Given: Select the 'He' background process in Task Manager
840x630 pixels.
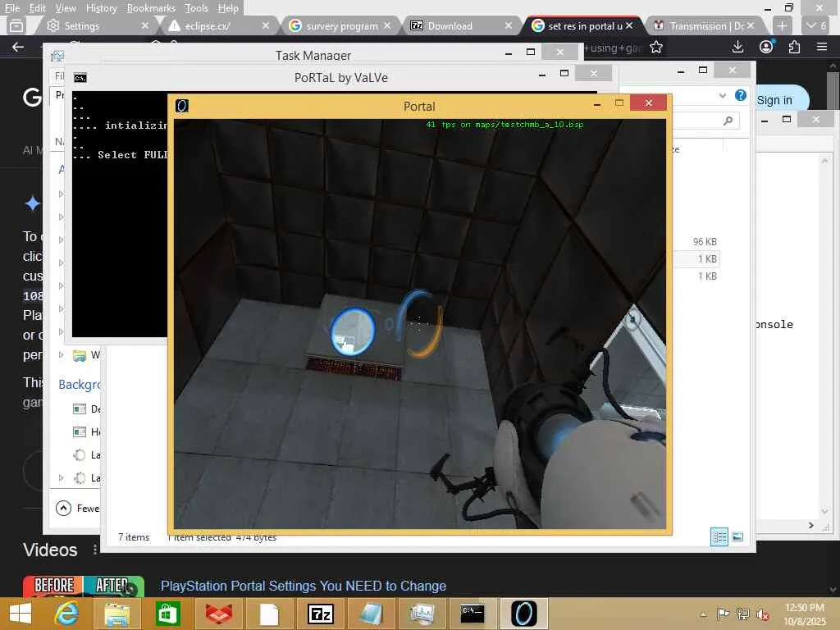Looking at the screenshot, I should click(x=86, y=431).
